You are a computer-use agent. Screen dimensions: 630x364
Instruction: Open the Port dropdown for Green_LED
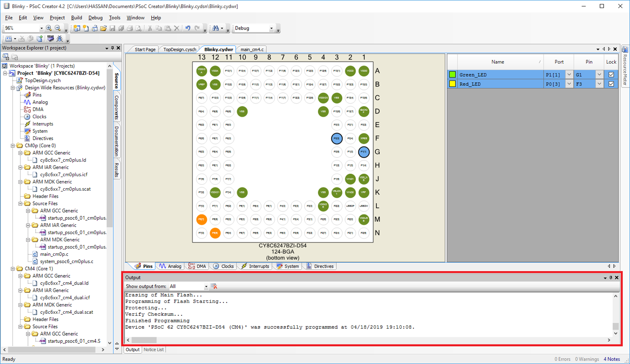tap(569, 75)
